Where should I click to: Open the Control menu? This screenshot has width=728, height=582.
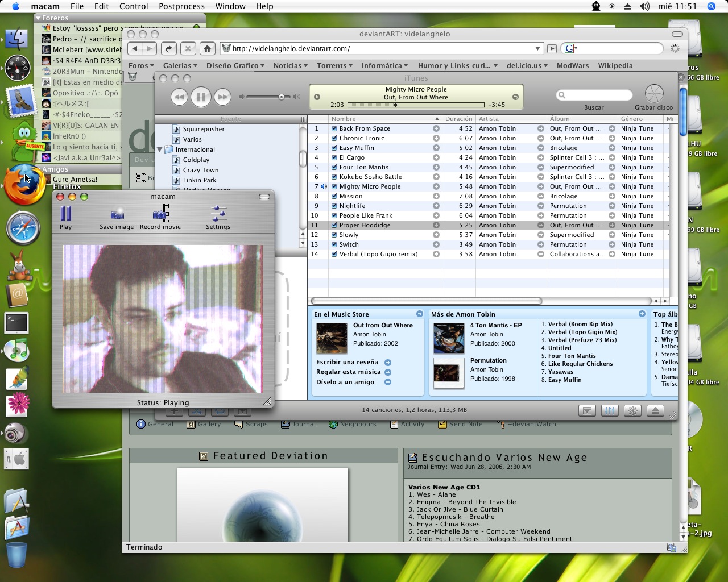coord(134,6)
